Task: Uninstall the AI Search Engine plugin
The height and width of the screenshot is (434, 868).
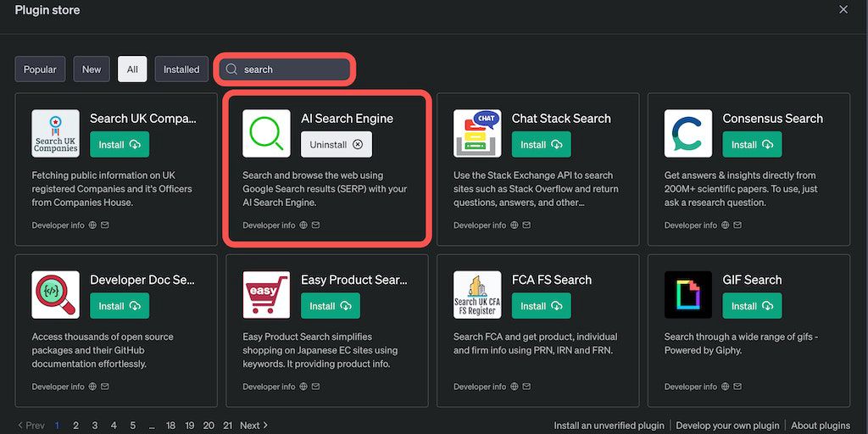Action: click(336, 145)
